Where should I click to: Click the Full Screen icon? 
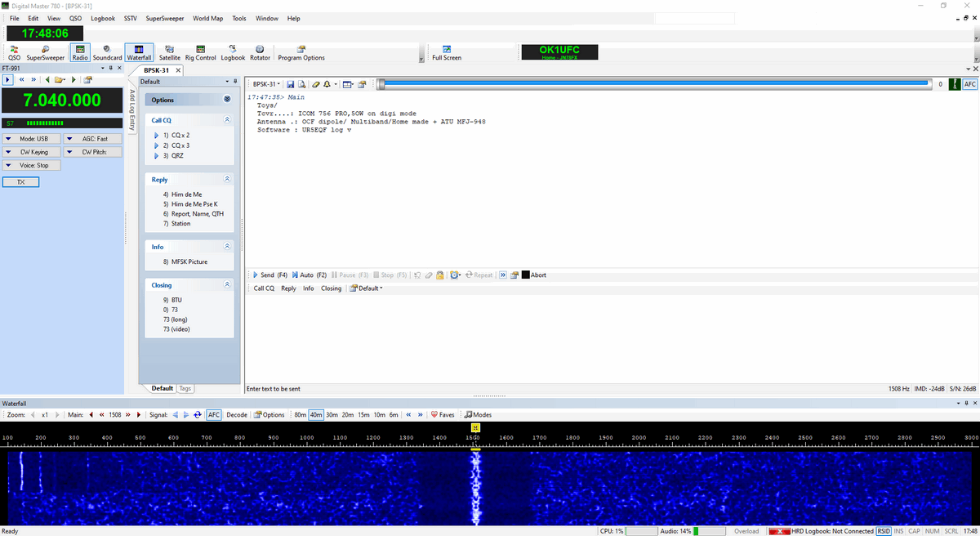447,53
